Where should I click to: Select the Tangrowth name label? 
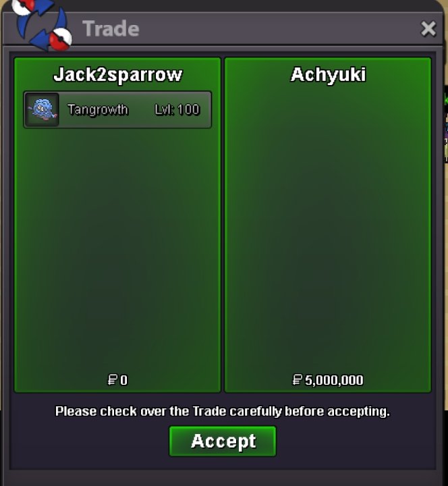pyautogui.click(x=98, y=110)
